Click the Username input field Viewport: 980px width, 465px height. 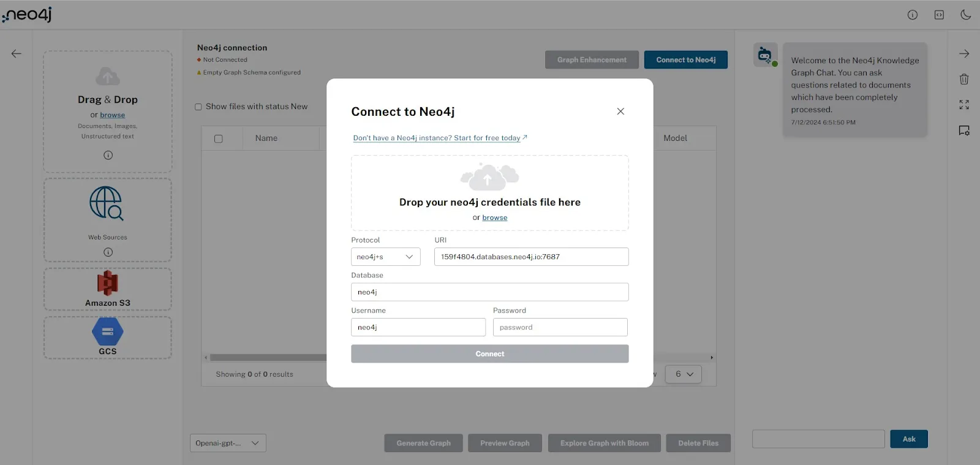click(418, 327)
